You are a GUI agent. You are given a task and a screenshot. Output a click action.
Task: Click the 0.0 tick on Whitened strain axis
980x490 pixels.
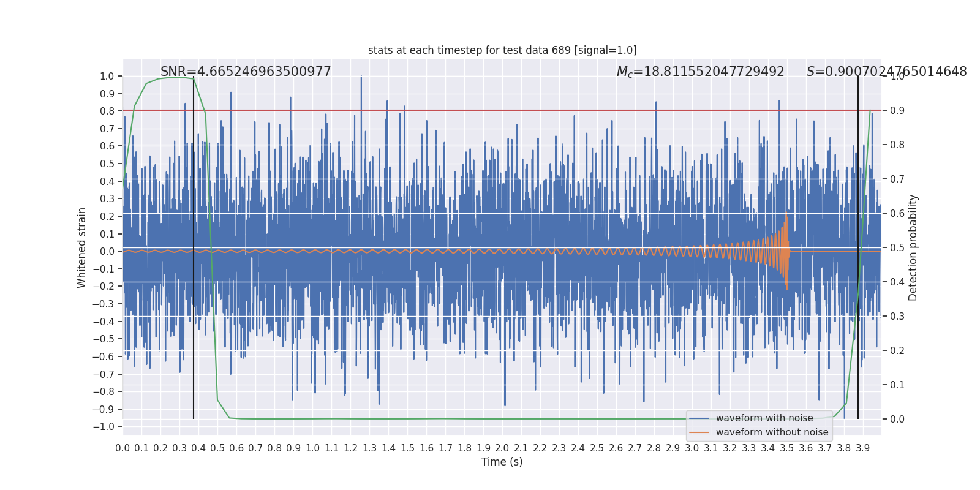(x=107, y=251)
